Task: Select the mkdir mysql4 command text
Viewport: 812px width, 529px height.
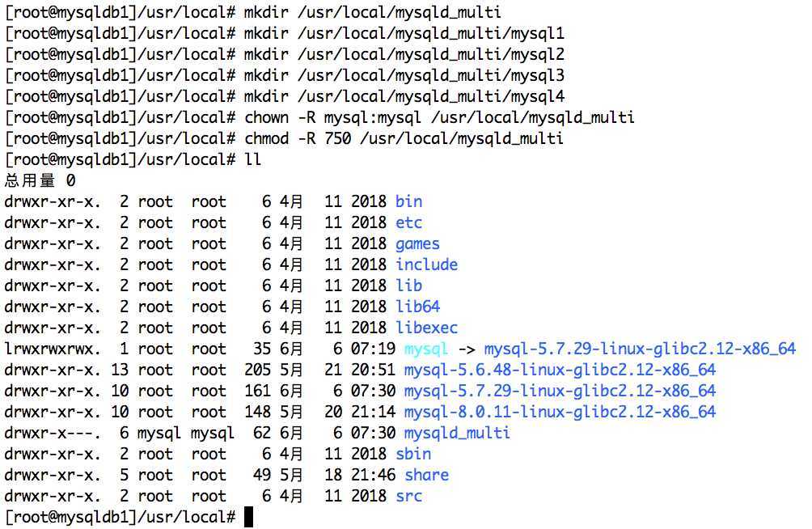Action: click(404, 96)
